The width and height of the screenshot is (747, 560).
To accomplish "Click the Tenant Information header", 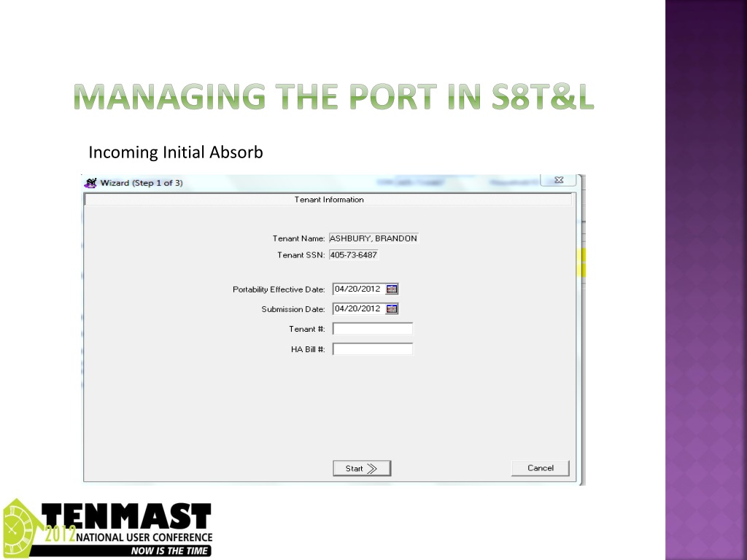I will tap(329, 200).
